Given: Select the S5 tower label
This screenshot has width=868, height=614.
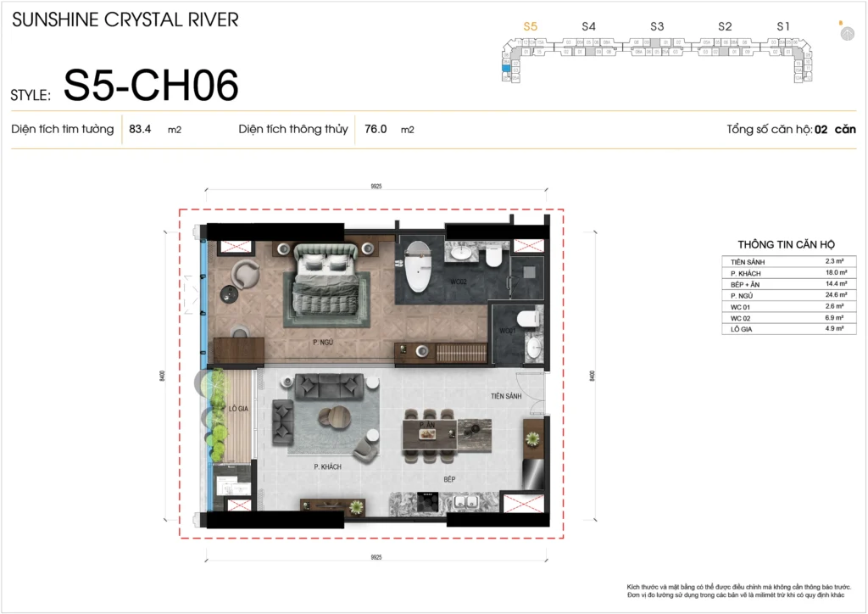Looking at the screenshot, I should tap(531, 27).
